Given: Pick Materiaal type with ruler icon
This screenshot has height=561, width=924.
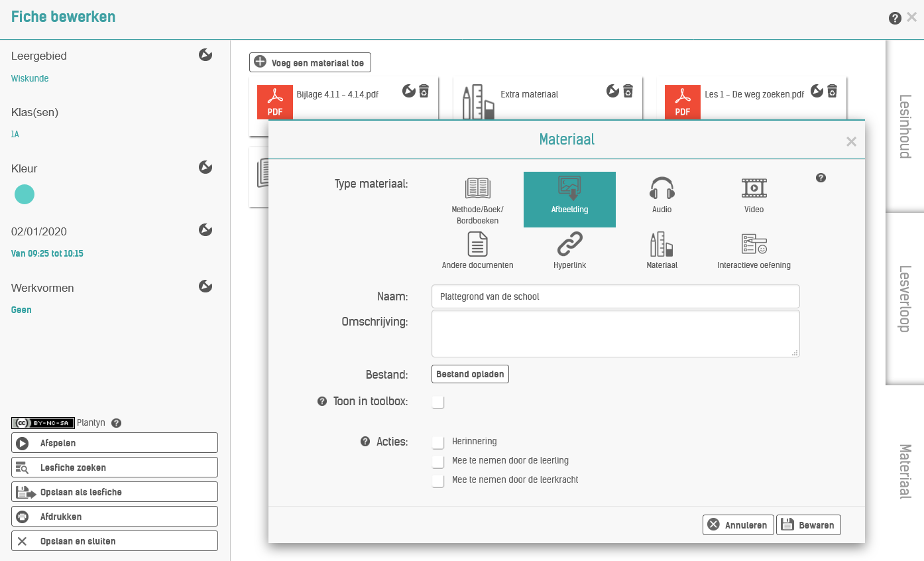Looking at the screenshot, I should coord(662,251).
